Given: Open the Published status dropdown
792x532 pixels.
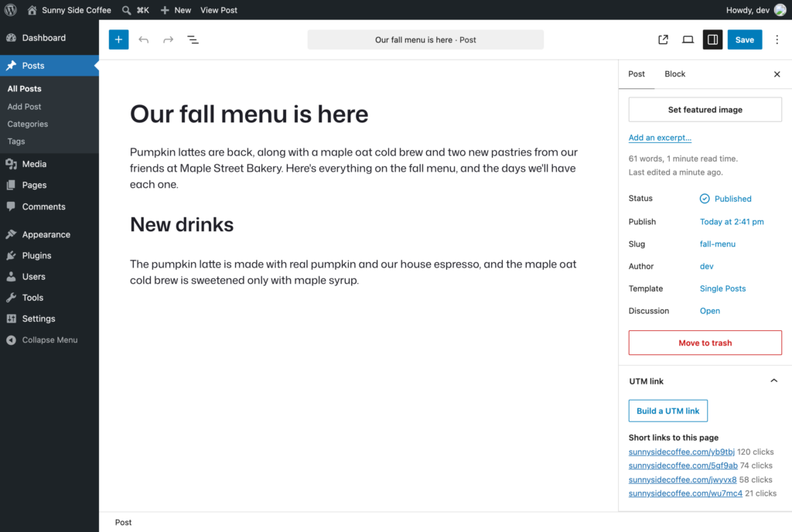Looking at the screenshot, I should [725, 199].
